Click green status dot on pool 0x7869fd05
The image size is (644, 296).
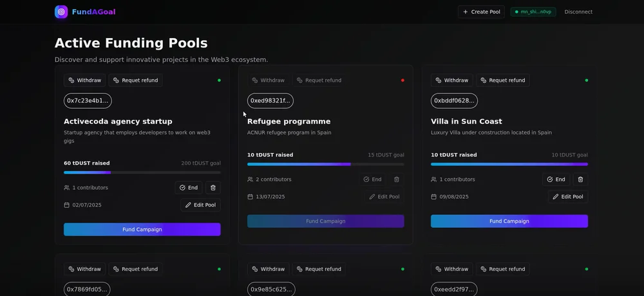(x=219, y=270)
